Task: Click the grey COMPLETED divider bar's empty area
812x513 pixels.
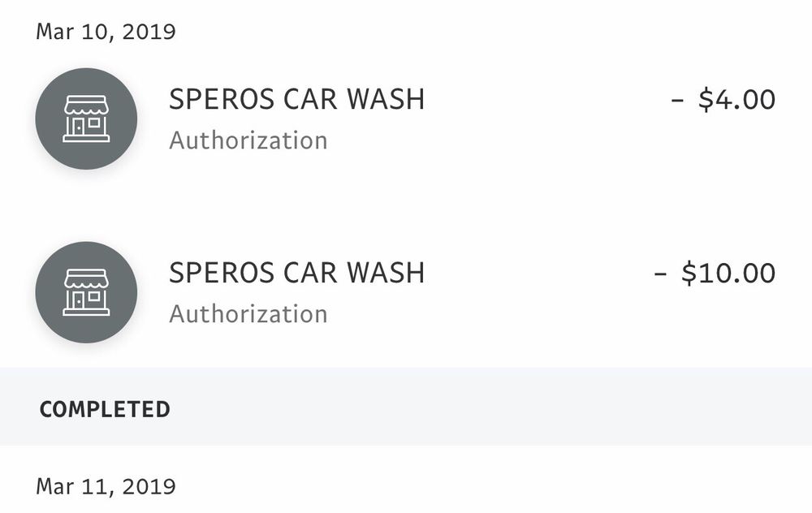Action: click(487, 407)
